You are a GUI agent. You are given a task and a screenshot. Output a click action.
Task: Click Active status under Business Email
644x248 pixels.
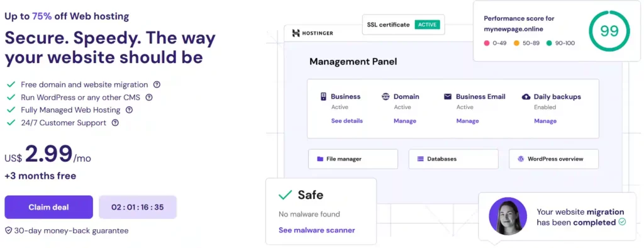465,107
